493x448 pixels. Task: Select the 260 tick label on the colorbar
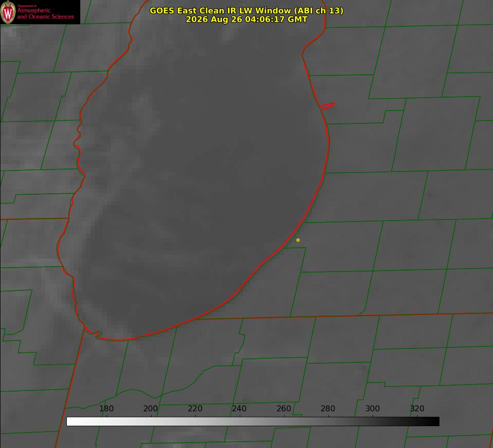coord(283,408)
